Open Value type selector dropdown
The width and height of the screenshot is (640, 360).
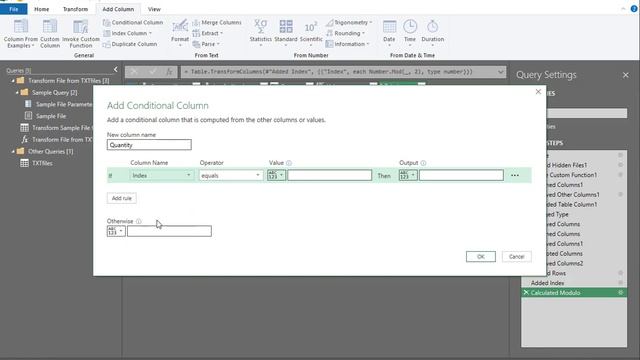[x=276, y=176]
